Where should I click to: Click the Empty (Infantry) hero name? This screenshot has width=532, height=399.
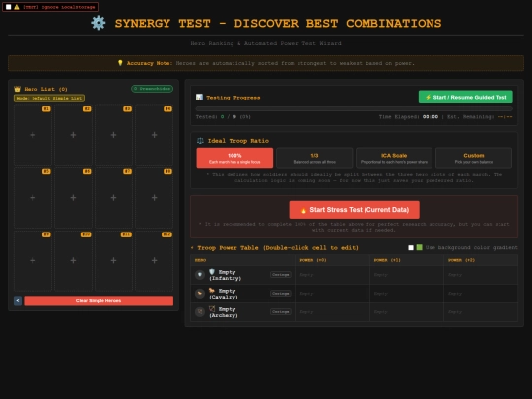226,275
